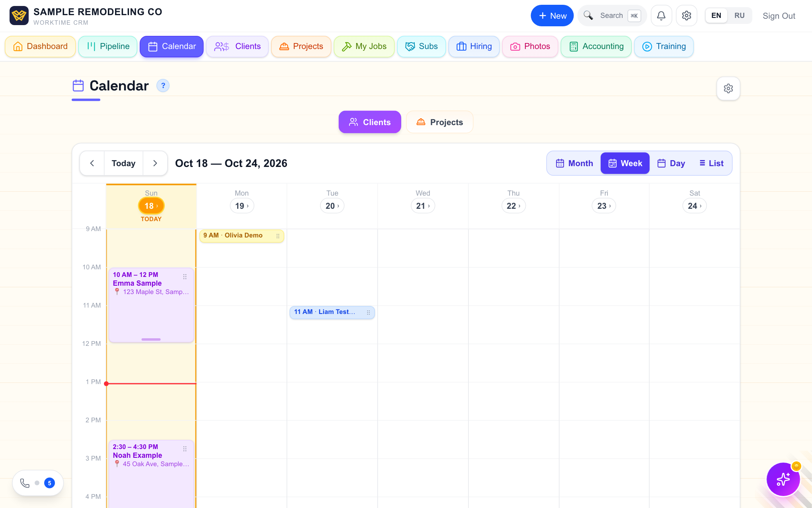Open the Dashboard tab
Image resolution: width=812 pixels, height=508 pixels.
coord(40,47)
